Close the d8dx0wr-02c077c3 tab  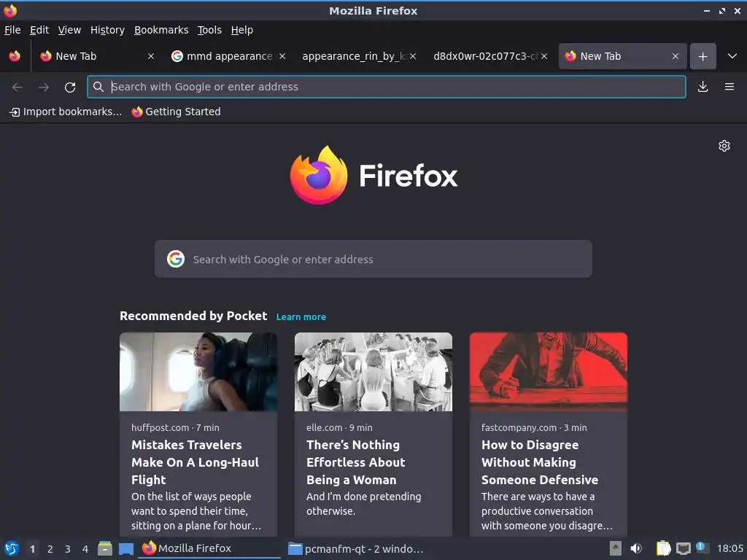(544, 56)
